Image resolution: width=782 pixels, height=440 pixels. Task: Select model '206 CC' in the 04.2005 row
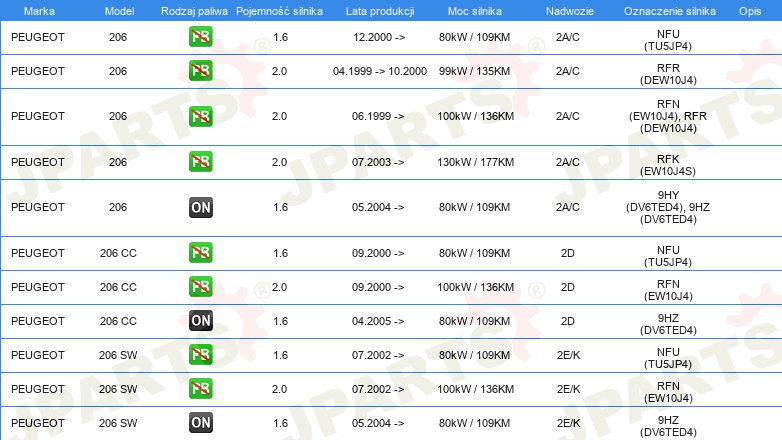118,321
